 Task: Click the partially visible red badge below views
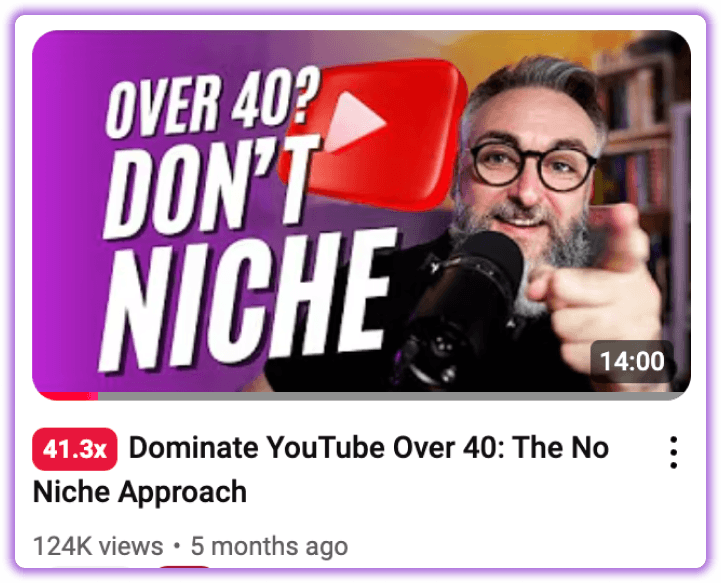click(184, 567)
